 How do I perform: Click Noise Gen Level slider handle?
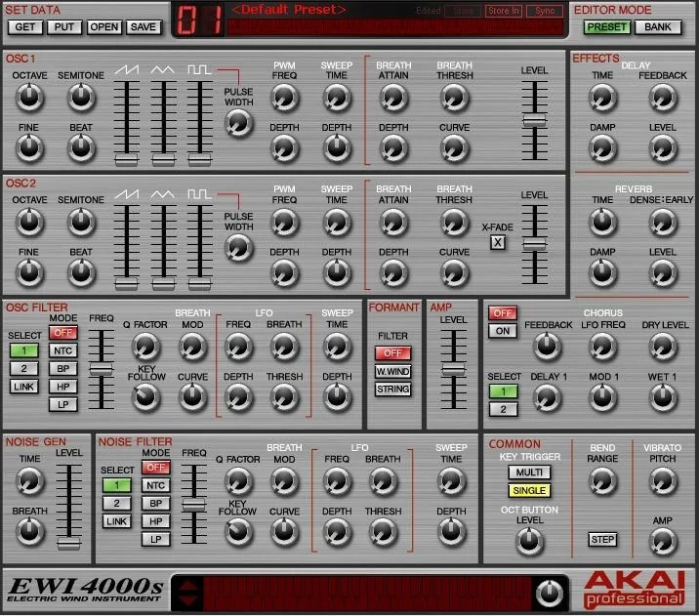pyautogui.click(x=68, y=543)
